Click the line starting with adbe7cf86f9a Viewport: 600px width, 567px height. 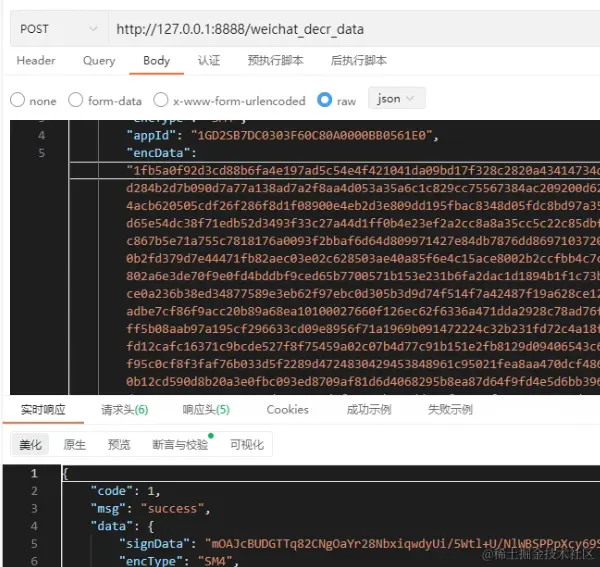tap(363, 311)
